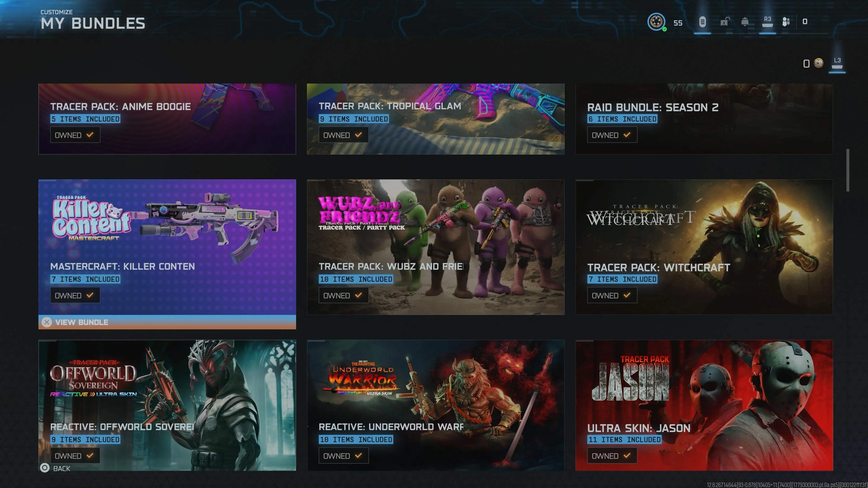Open the menu list icon in header

click(x=702, y=22)
